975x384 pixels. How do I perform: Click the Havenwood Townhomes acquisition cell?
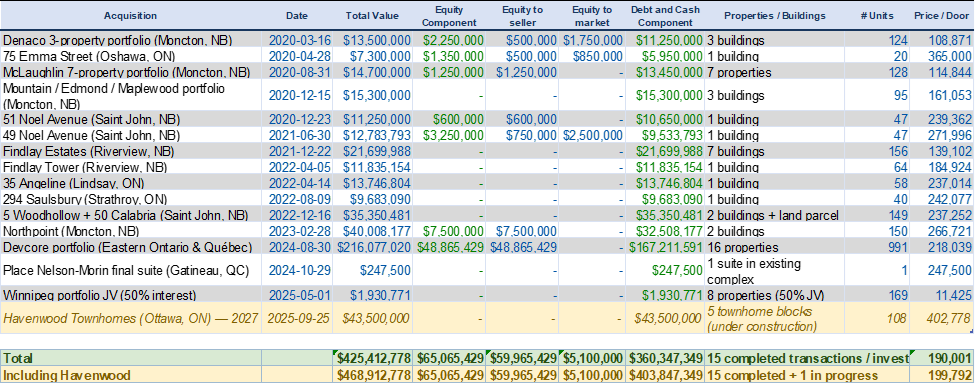tap(131, 318)
